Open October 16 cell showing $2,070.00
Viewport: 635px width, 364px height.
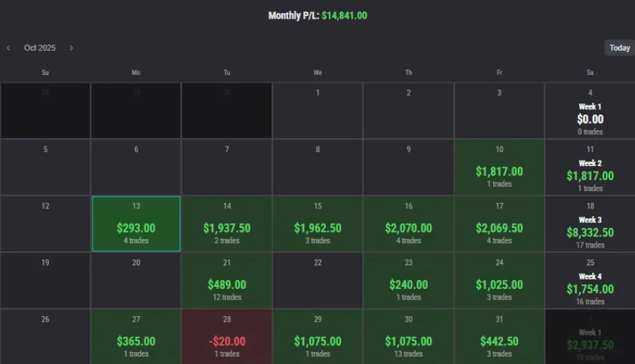(x=409, y=224)
